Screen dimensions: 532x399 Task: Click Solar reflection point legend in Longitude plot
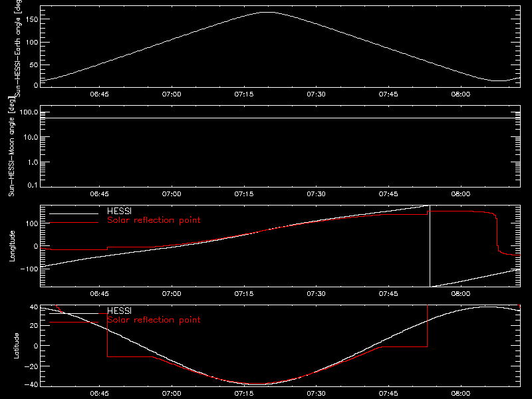click(154, 220)
